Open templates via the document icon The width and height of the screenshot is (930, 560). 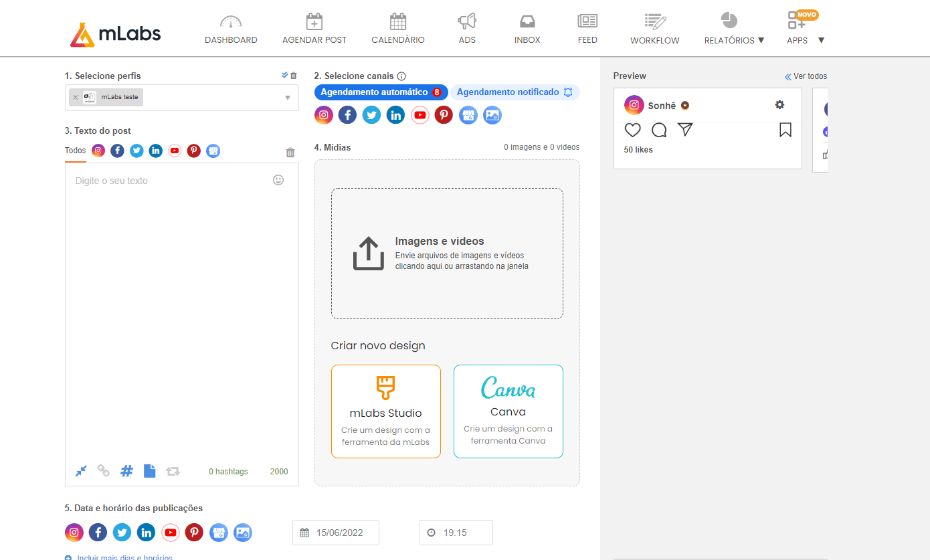[150, 470]
